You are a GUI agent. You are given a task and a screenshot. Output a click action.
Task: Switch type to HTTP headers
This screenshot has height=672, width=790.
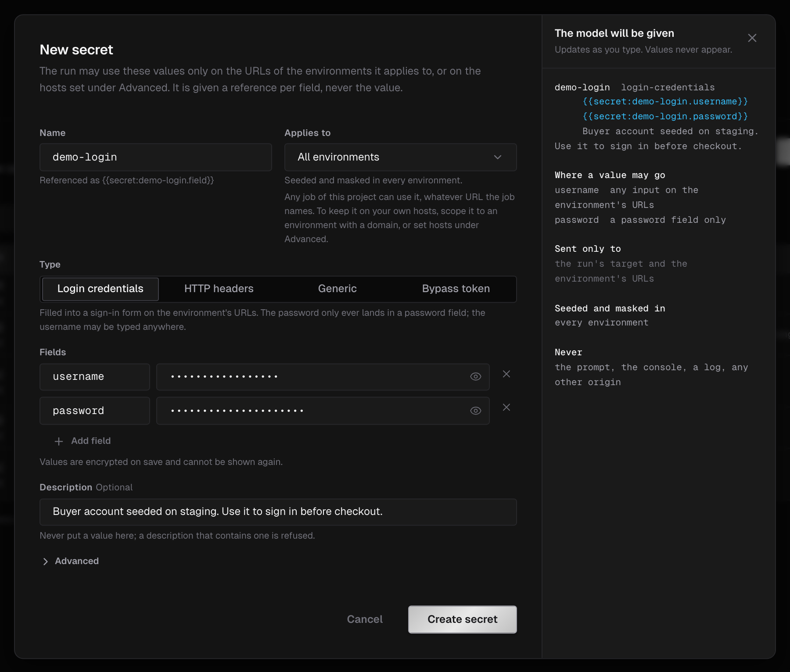click(219, 289)
